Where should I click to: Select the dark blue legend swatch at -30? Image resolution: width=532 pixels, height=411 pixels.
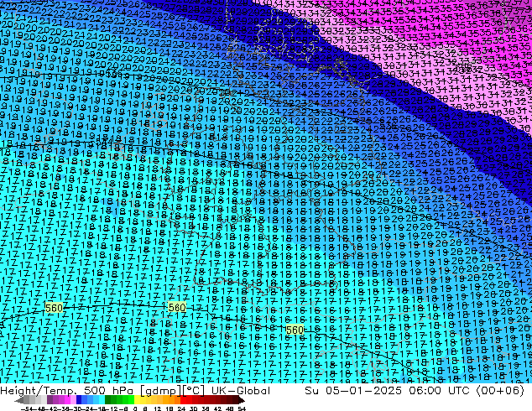79,399
